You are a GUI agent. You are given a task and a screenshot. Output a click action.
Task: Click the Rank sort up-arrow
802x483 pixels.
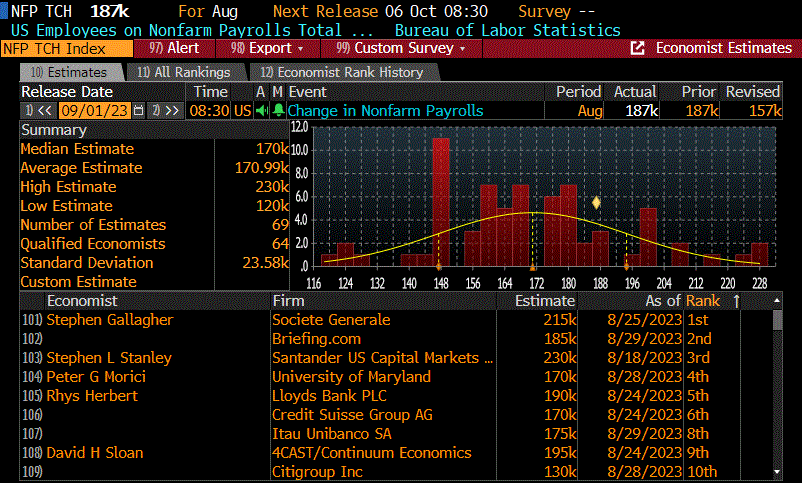736,301
